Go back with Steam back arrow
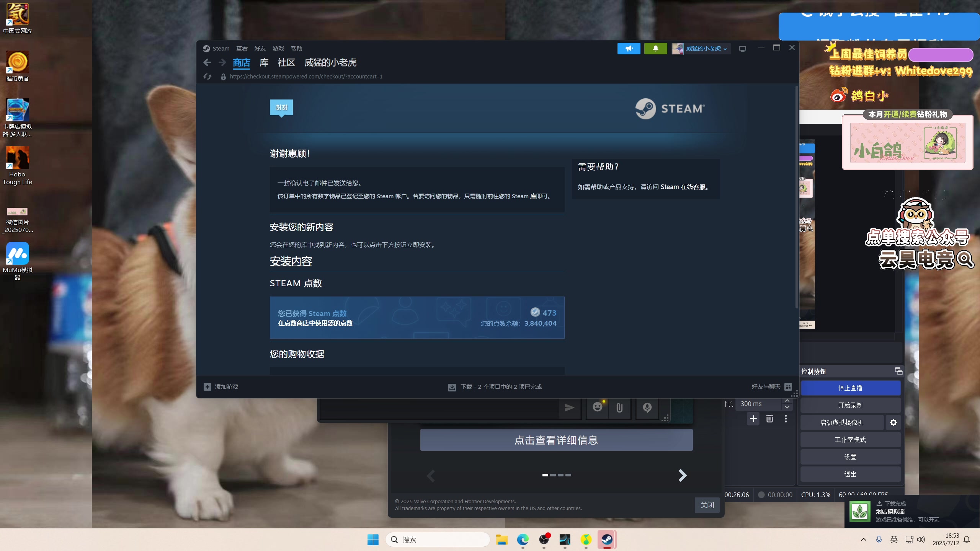This screenshot has height=551, width=980. click(x=207, y=62)
